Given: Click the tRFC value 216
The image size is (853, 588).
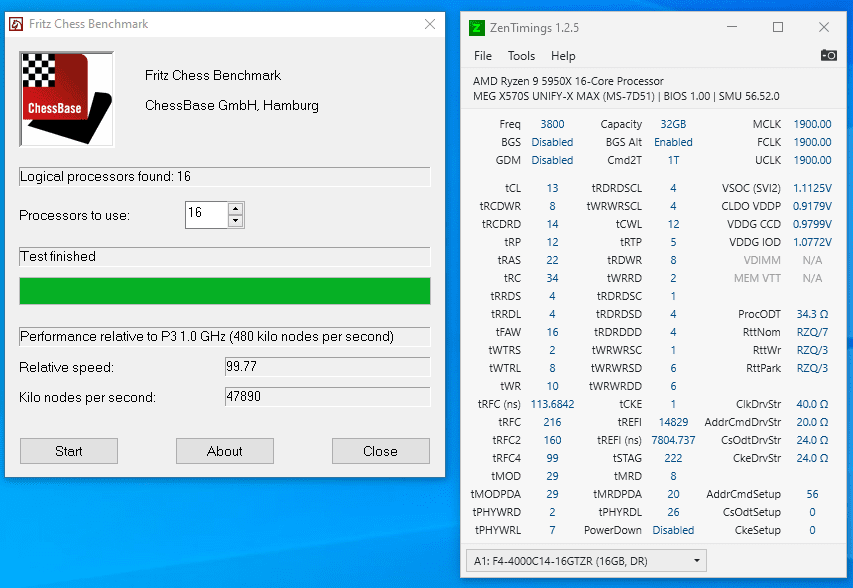Looking at the screenshot, I should (x=552, y=422).
